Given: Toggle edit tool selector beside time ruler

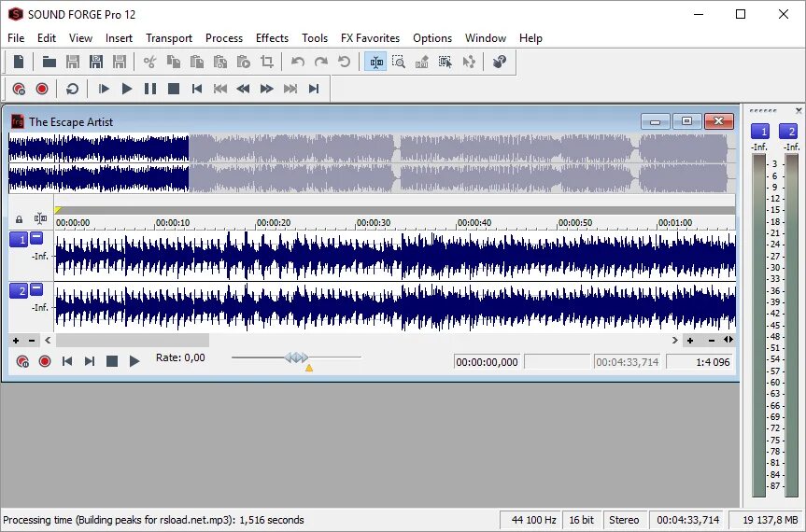Looking at the screenshot, I should click(x=40, y=218).
